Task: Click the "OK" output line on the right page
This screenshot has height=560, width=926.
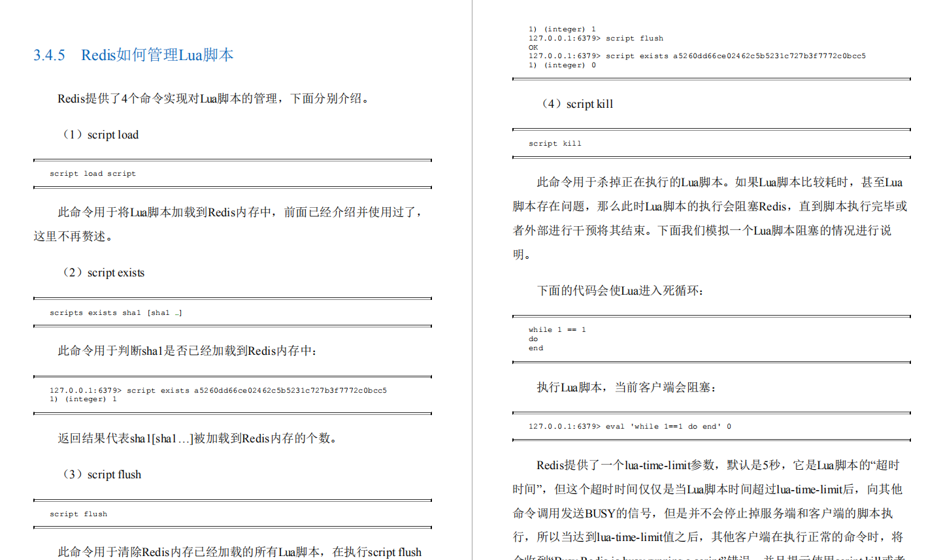Action: [x=533, y=48]
